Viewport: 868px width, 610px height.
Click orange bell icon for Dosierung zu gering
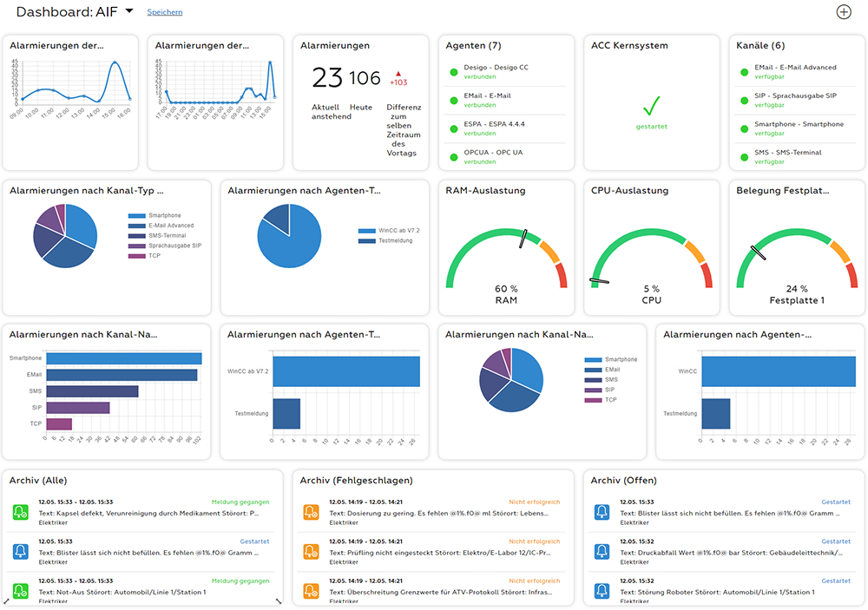(311, 512)
